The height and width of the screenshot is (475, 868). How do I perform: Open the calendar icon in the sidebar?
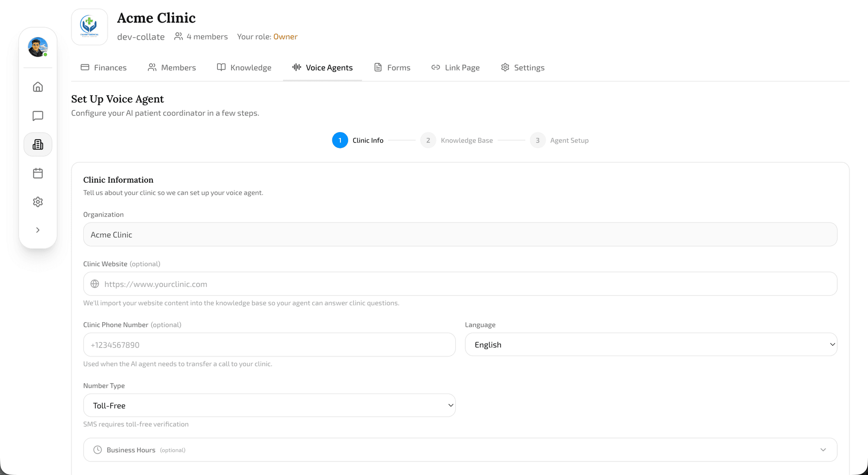click(x=38, y=173)
